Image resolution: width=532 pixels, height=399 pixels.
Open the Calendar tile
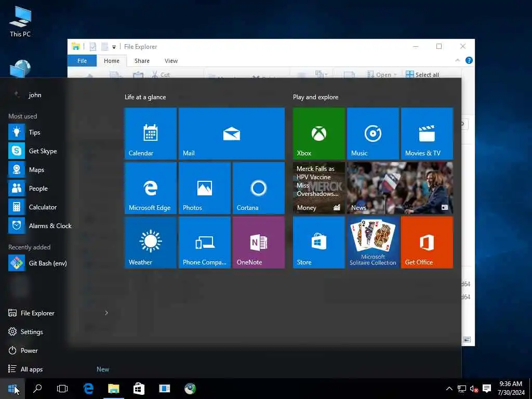(150, 134)
